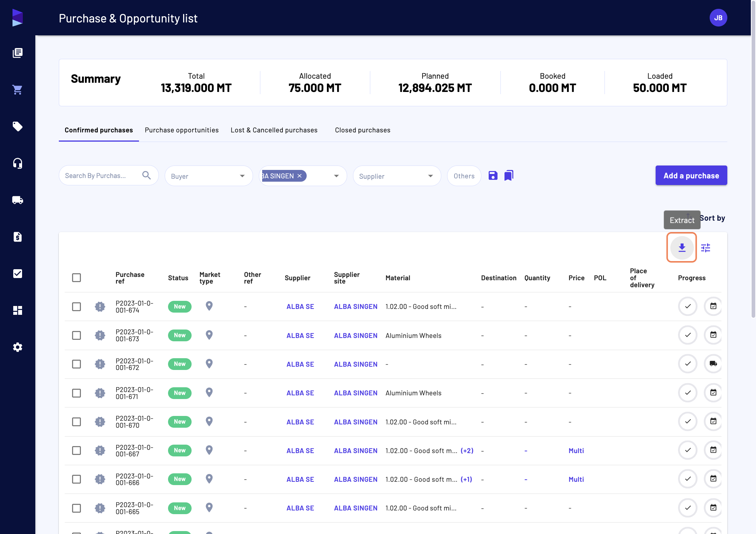Open the JB user avatar menu
The height and width of the screenshot is (534, 756).
click(x=718, y=18)
